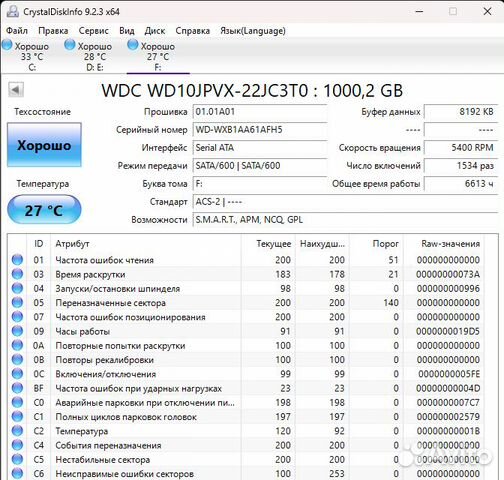This screenshot has width=504, height=480.
Task: Click the status orb for attribute C1
Action: [17, 417]
